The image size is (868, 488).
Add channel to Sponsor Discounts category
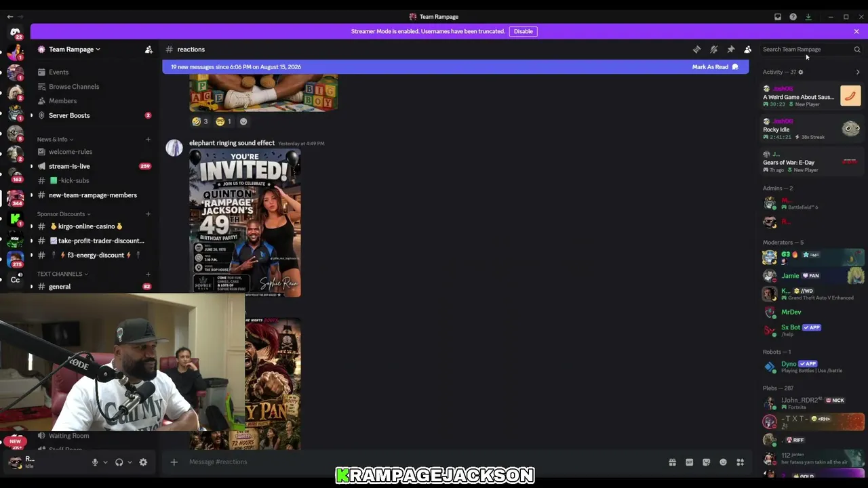[x=148, y=214]
